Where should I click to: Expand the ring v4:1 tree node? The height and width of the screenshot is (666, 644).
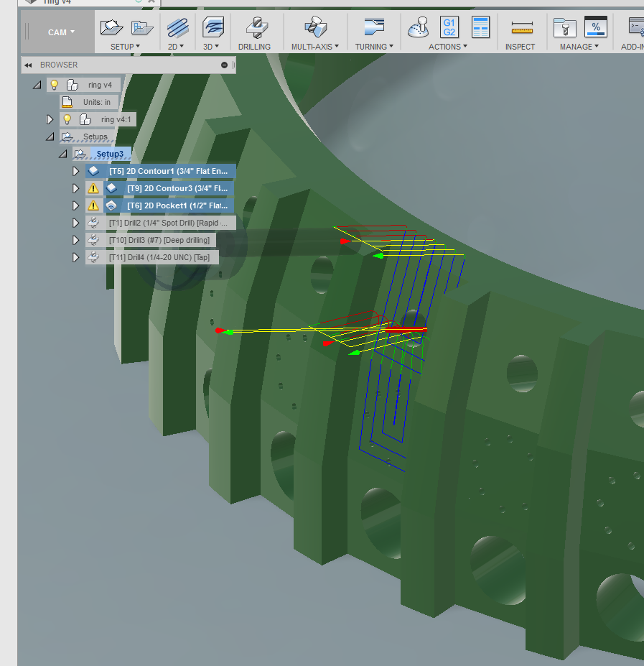pyautogui.click(x=50, y=119)
